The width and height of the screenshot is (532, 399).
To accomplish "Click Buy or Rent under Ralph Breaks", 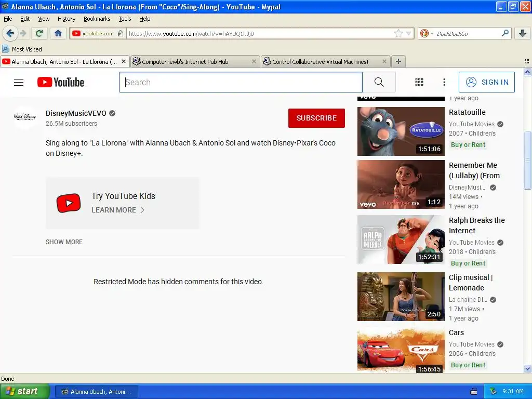I will click(x=468, y=263).
